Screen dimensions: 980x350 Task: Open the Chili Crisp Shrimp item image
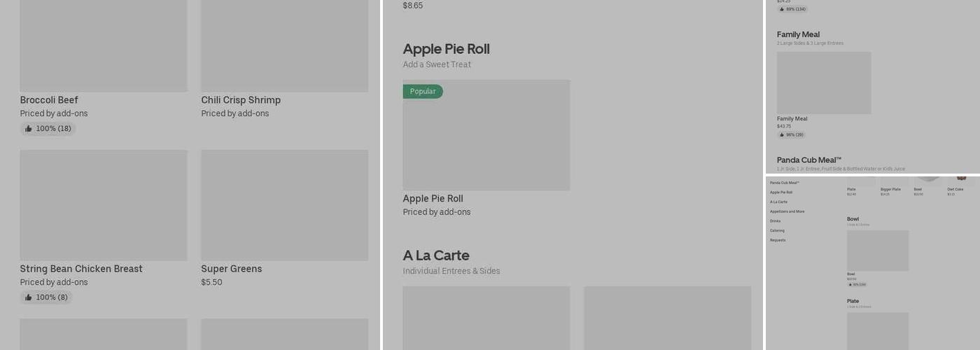(284, 45)
